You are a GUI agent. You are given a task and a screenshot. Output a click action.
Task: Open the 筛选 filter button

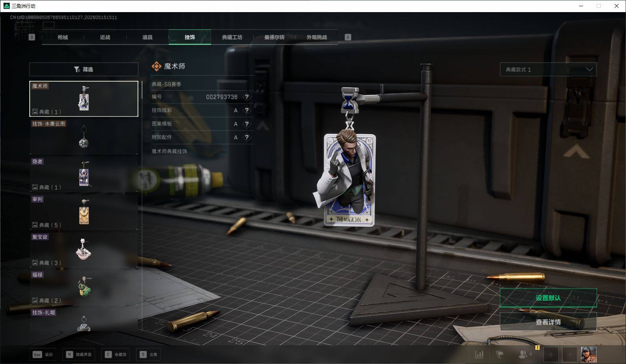click(x=84, y=69)
